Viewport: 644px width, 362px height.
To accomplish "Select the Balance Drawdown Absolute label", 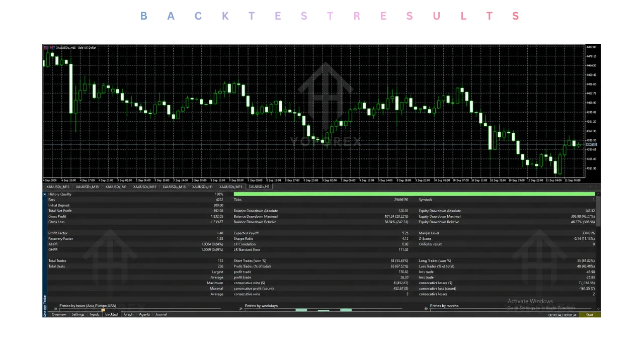I will pos(256,211).
